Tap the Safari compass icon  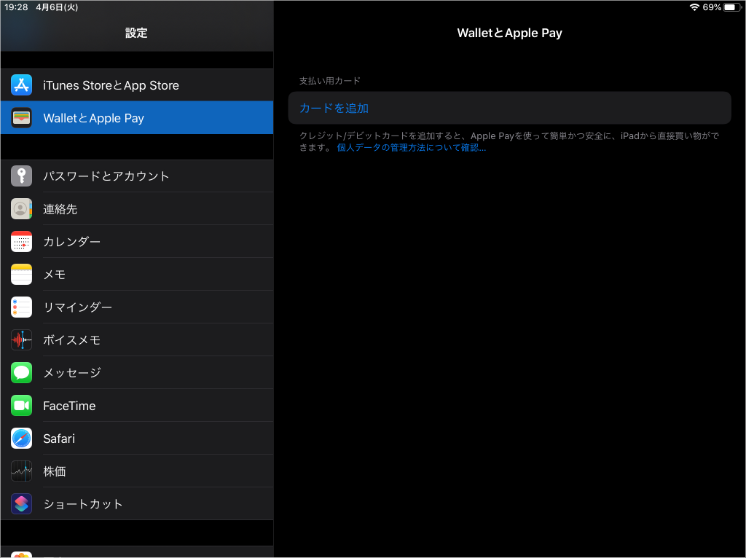click(x=22, y=438)
